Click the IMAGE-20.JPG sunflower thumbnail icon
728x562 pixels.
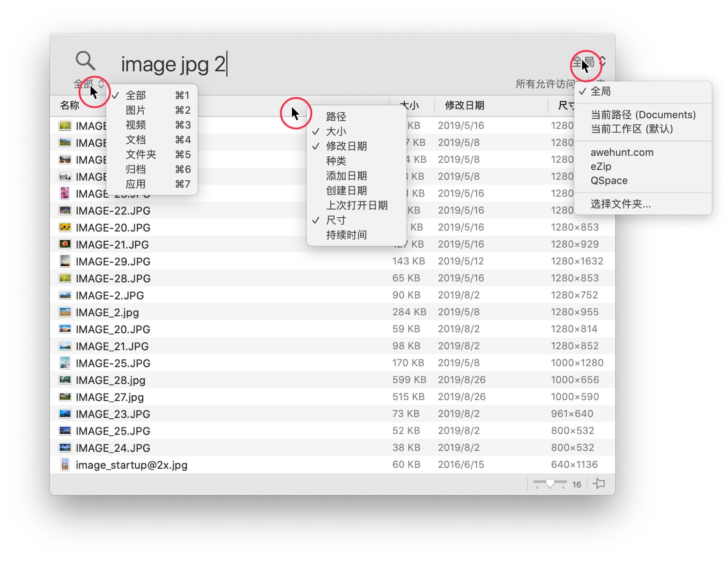pyautogui.click(x=65, y=227)
